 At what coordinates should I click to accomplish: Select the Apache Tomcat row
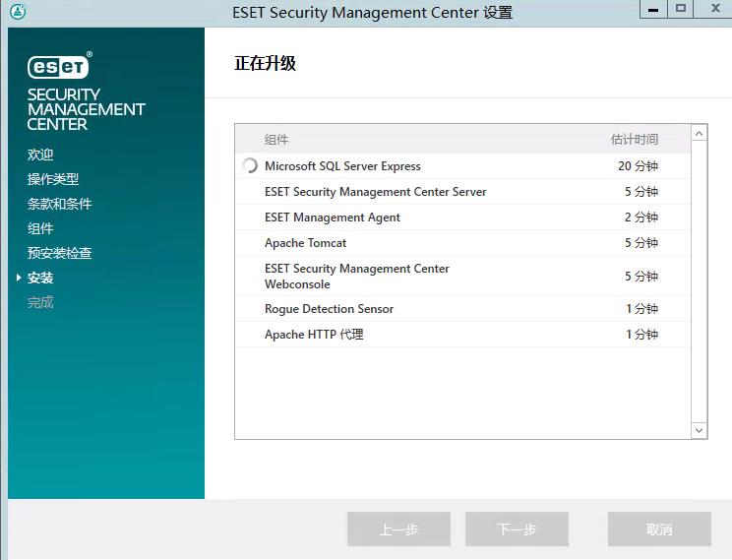[x=462, y=243]
